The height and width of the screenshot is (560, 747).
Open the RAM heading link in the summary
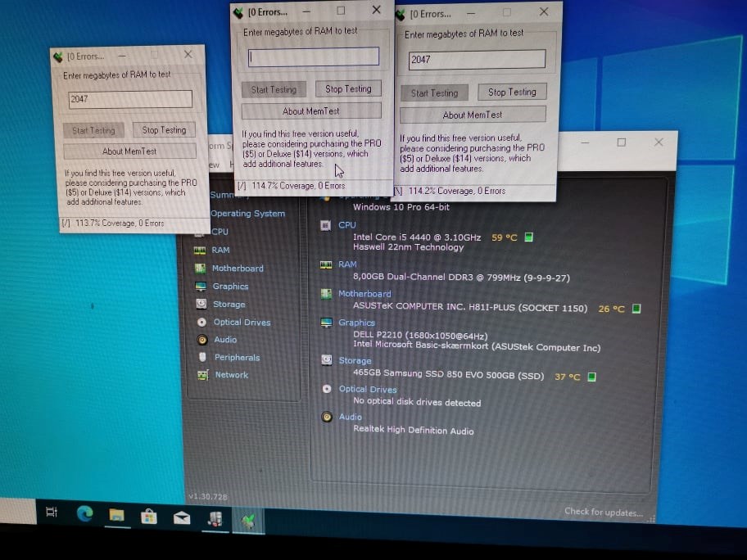(x=348, y=264)
